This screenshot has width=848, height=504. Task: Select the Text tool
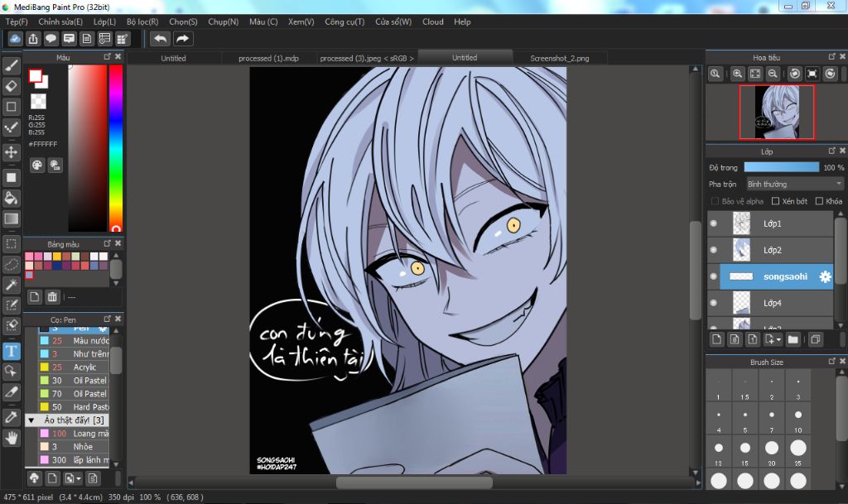(12, 351)
